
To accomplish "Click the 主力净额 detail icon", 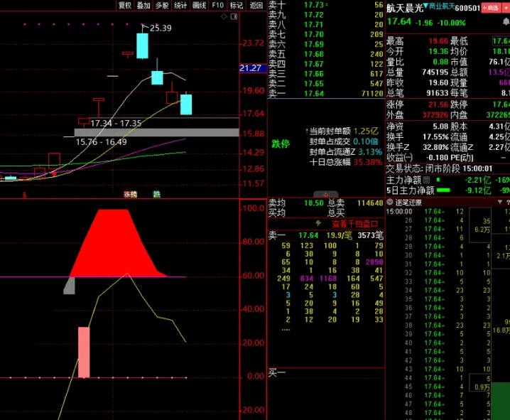I will coord(426,180).
